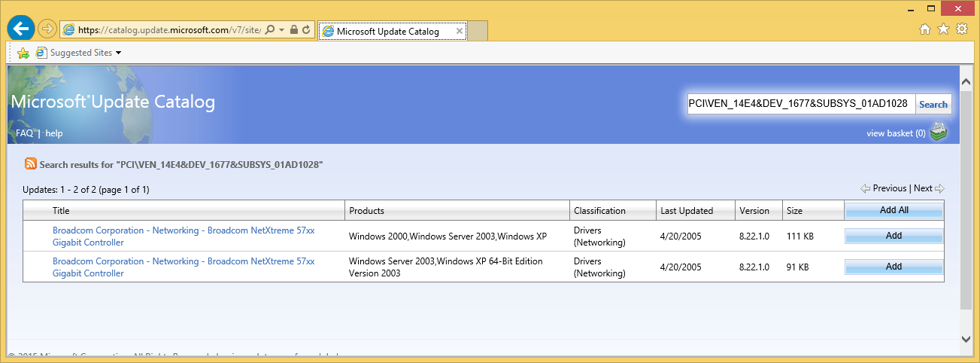Open the Tools gear icon
Viewport: 980px width, 363px height.
(x=961, y=29)
